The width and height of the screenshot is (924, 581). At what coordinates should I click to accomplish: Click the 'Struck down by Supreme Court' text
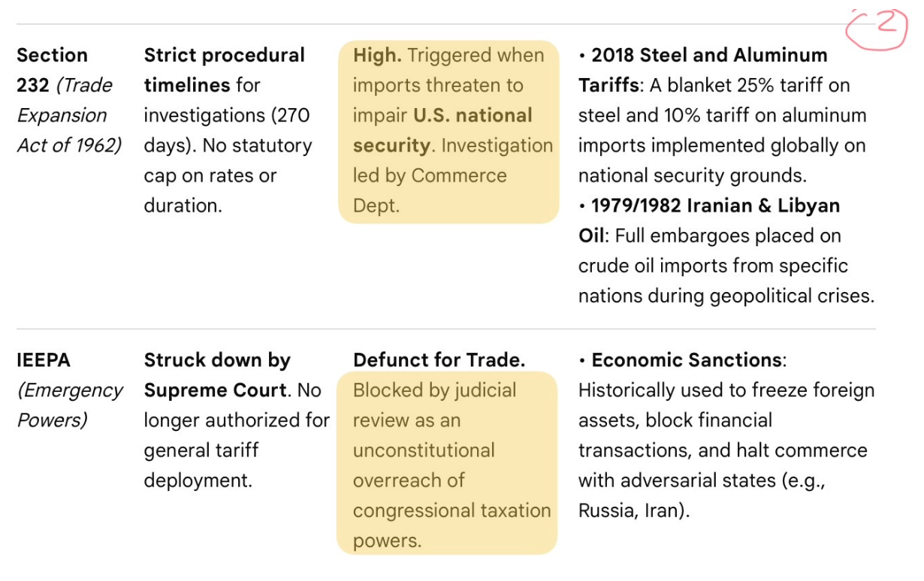[x=217, y=375]
